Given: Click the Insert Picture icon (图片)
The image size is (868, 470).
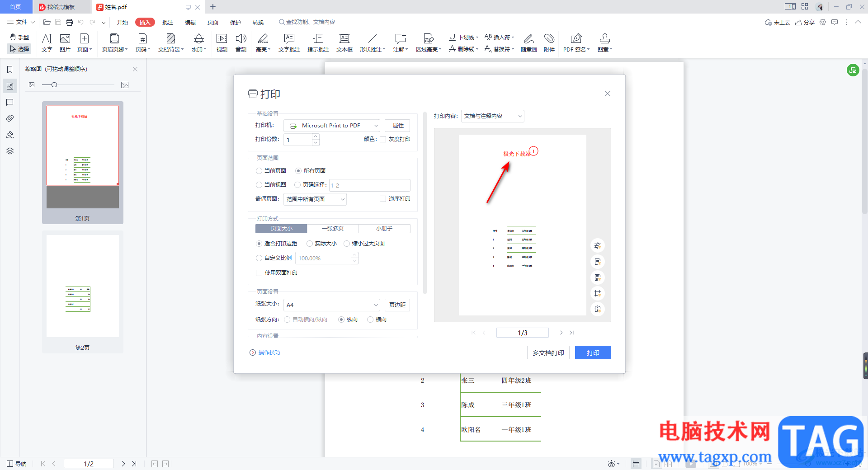Looking at the screenshot, I should pos(65,43).
